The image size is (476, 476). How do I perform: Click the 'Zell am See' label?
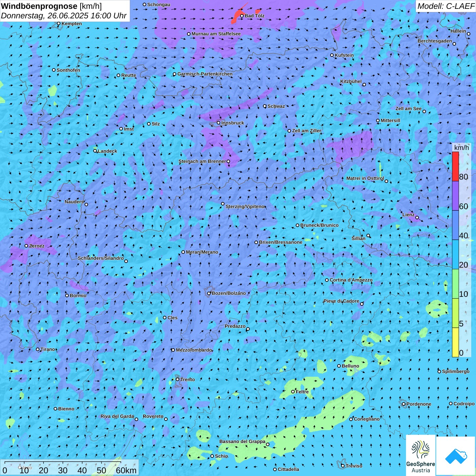point(408,108)
